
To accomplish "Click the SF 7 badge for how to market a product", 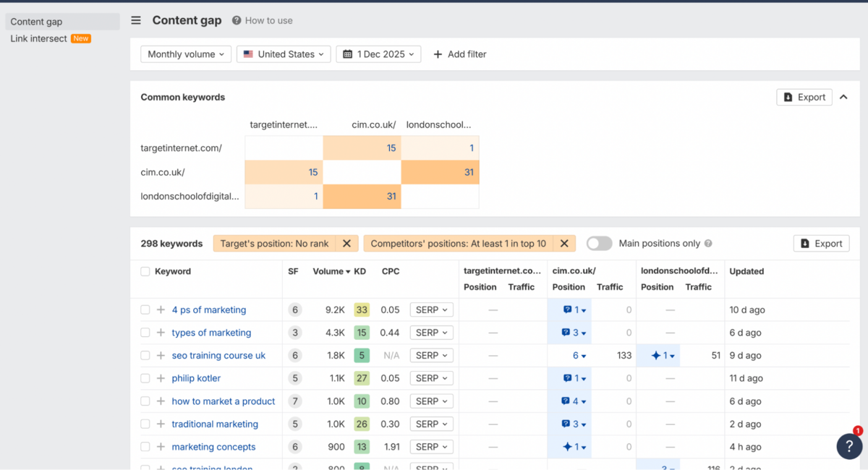I will pyautogui.click(x=294, y=401).
